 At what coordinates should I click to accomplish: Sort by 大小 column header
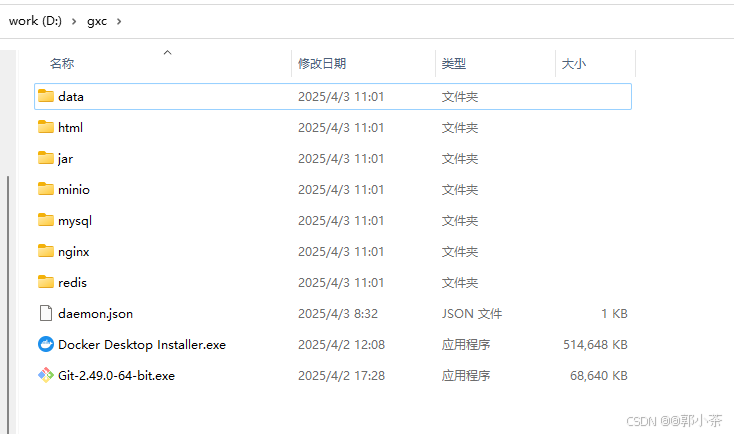[573, 63]
